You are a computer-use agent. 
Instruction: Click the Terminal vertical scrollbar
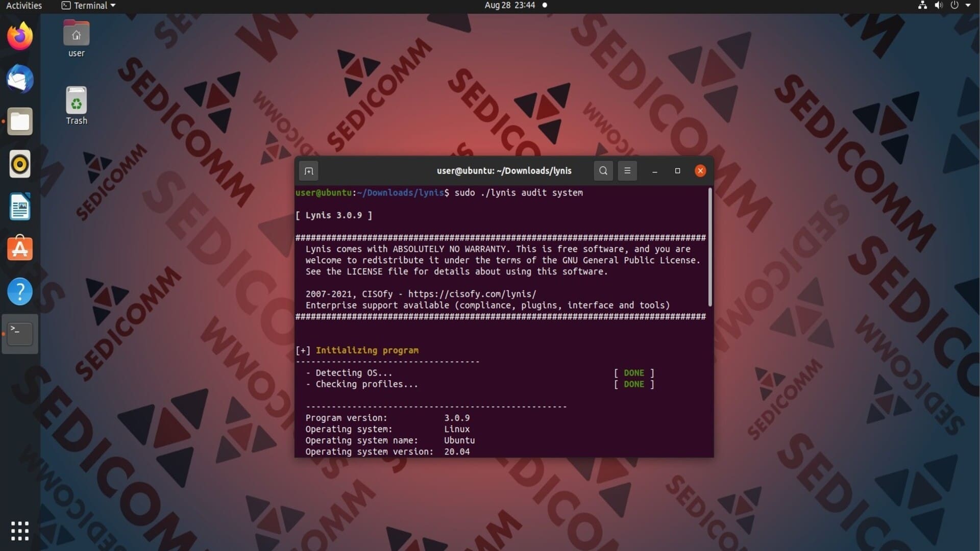coord(709,247)
